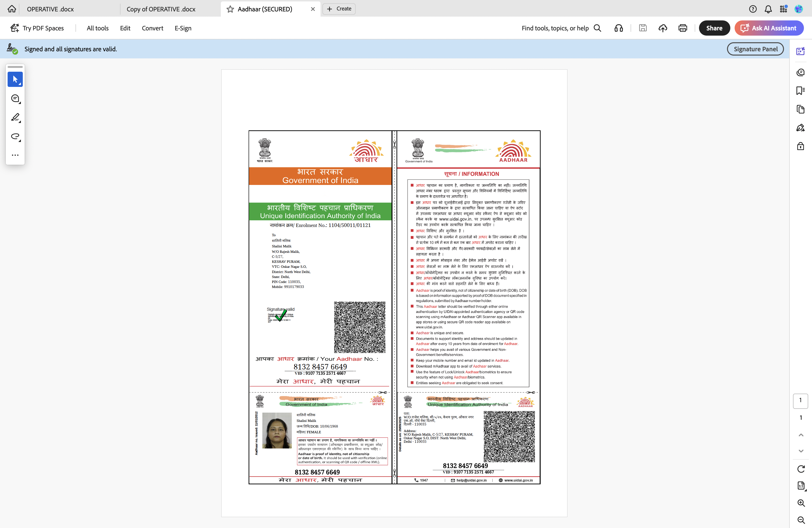The width and height of the screenshot is (812, 528).
Task: Select the arrow selection tool
Action: (15, 80)
